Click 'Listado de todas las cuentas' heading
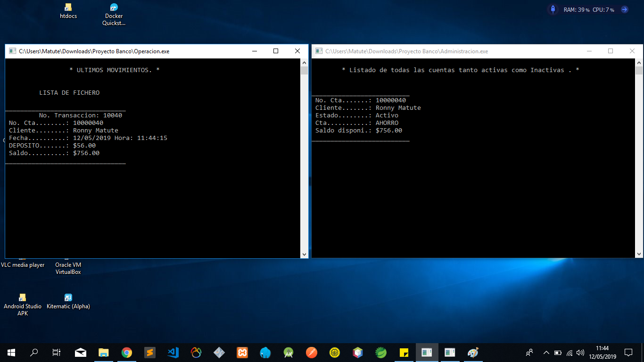The height and width of the screenshot is (362, 644). click(461, 70)
